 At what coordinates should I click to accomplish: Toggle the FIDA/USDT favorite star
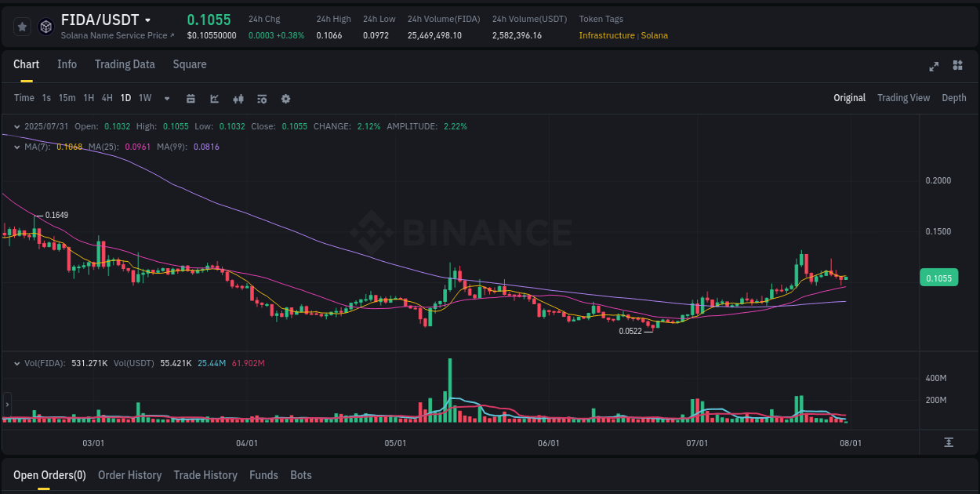click(x=22, y=26)
